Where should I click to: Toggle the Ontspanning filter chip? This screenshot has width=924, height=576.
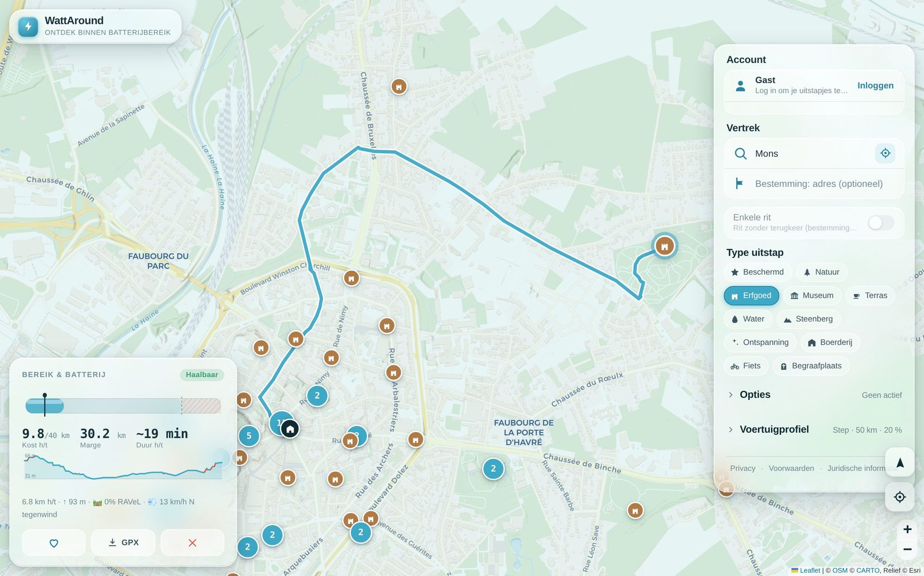point(760,342)
